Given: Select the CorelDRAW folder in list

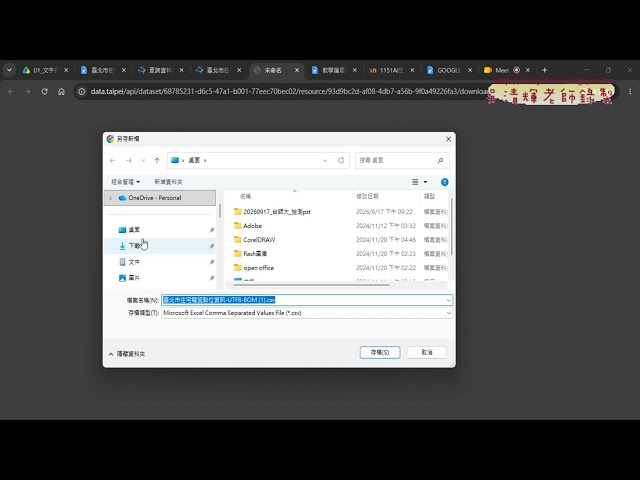Looking at the screenshot, I should pyautogui.click(x=259, y=240).
